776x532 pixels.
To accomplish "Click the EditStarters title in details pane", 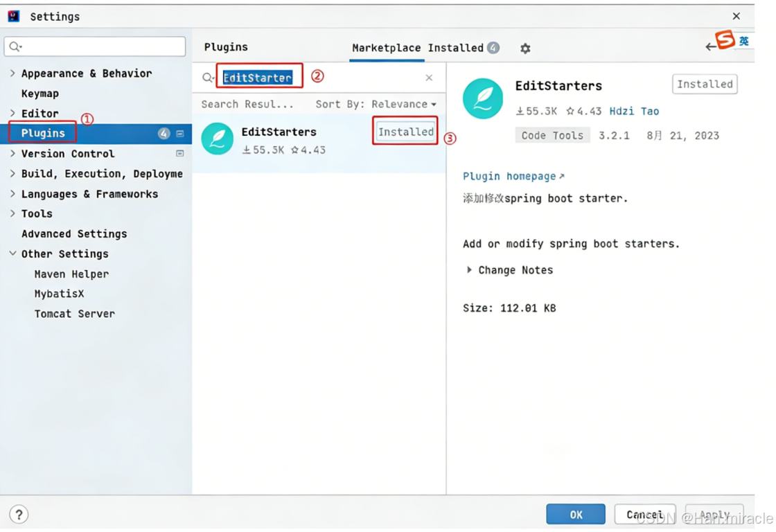I will coord(558,86).
